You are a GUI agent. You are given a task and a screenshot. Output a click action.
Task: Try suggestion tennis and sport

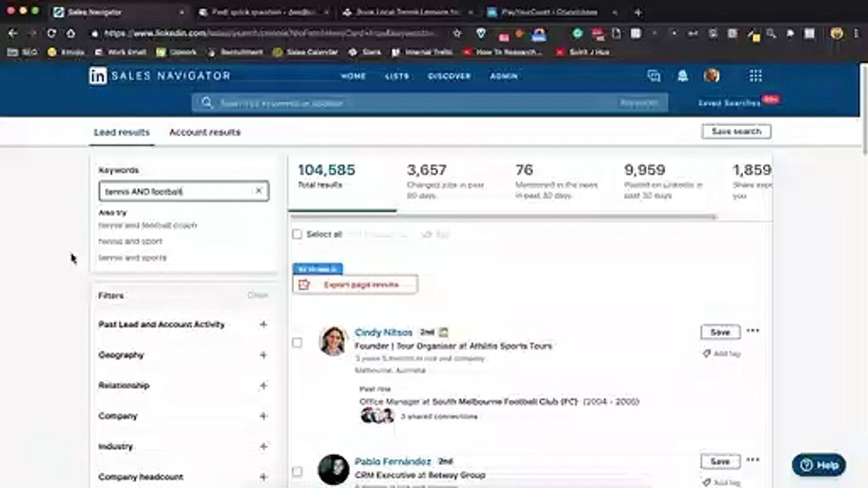pyautogui.click(x=131, y=241)
